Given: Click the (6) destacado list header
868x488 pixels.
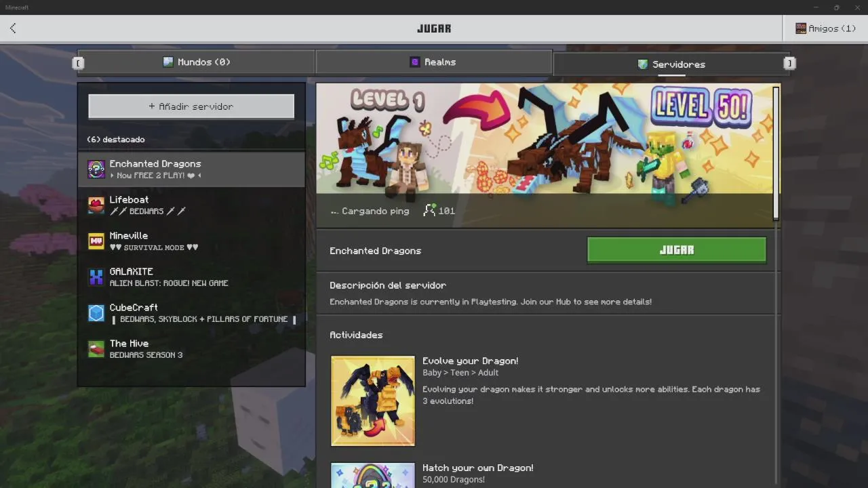Looking at the screenshot, I should click(116, 139).
